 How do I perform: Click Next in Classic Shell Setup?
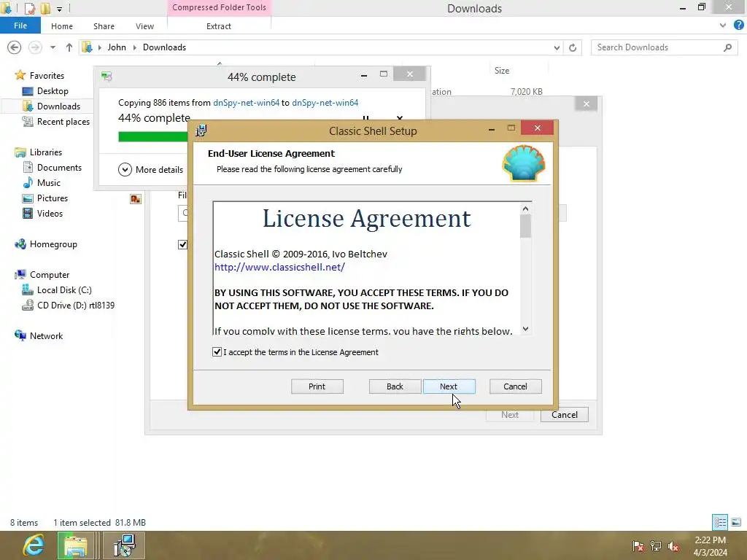coord(449,386)
